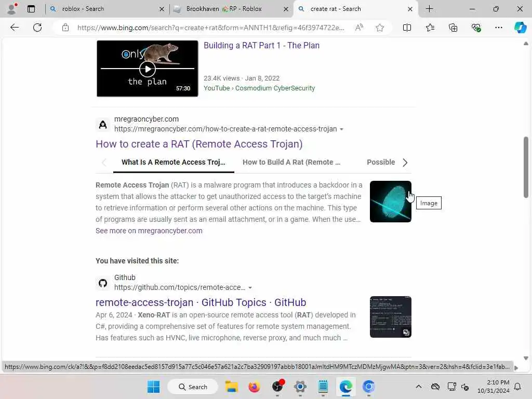This screenshot has width=532, height=399.
Task: Click the taskbar Search box
Action: coord(192,387)
